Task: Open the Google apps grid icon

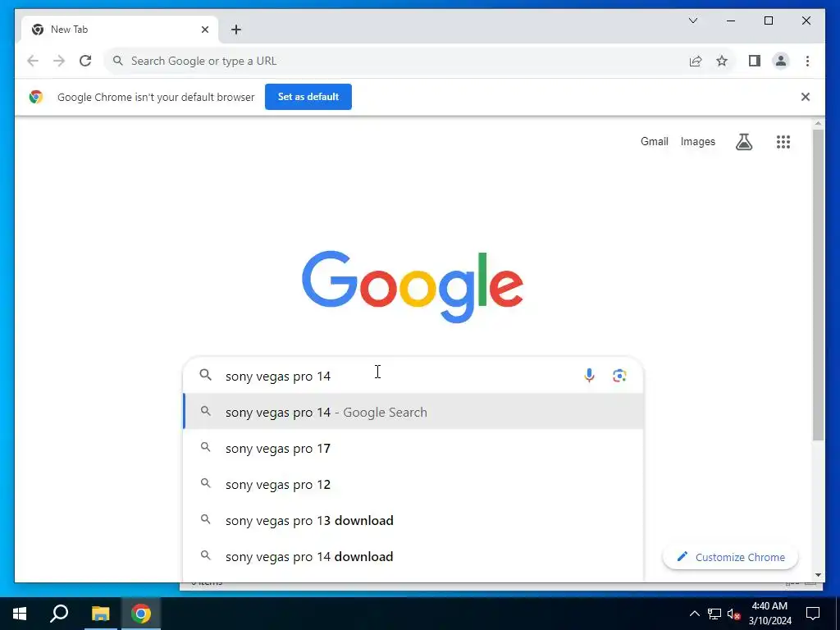Action: click(x=783, y=142)
